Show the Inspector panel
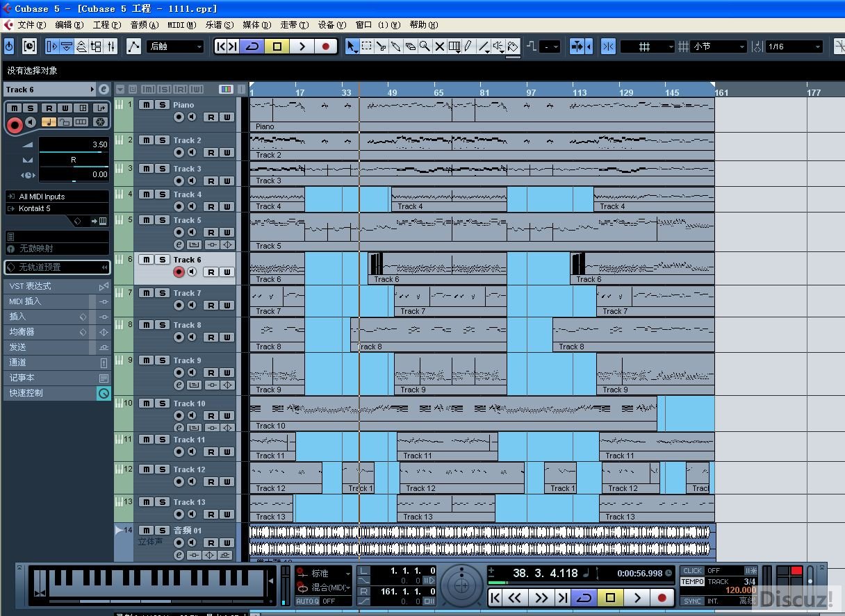Viewport: 845px width, 616px height. pos(52,47)
